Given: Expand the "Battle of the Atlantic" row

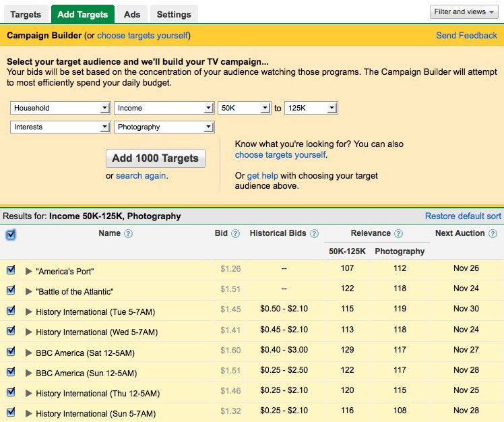Looking at the screenshot, I should click(x=28, y=291).
